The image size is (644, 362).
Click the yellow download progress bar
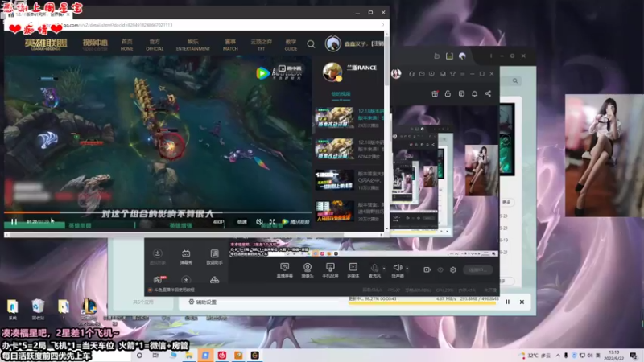point(423,303)
